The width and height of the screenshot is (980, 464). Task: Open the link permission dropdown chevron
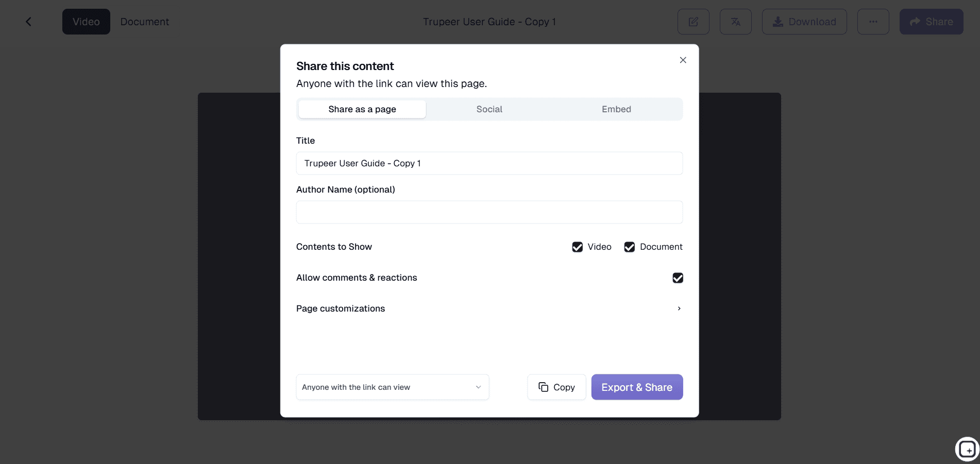click(x=478, y=387)
